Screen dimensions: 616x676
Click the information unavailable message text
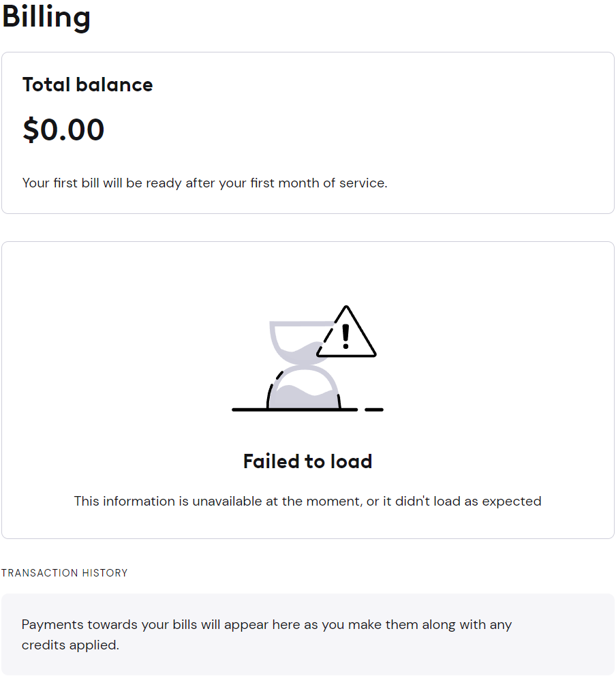point(308,502)
